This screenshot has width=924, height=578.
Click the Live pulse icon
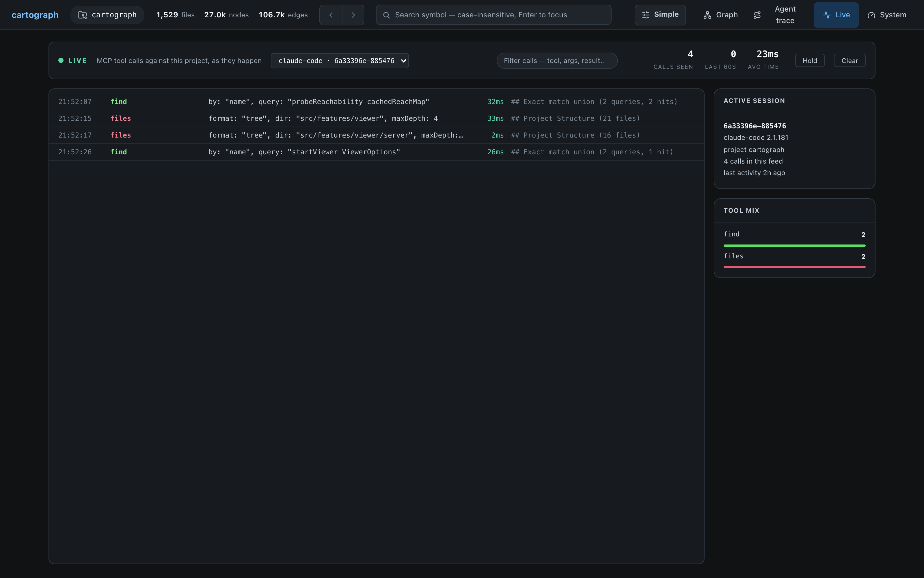827,15
